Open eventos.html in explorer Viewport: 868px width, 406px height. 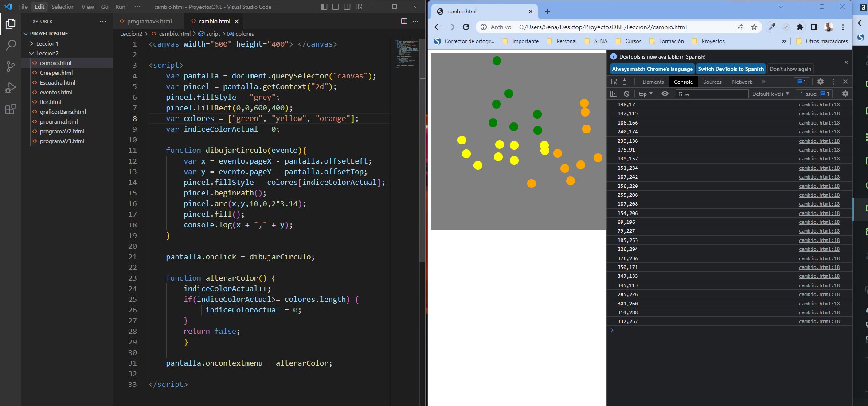(x=56, y=92)
